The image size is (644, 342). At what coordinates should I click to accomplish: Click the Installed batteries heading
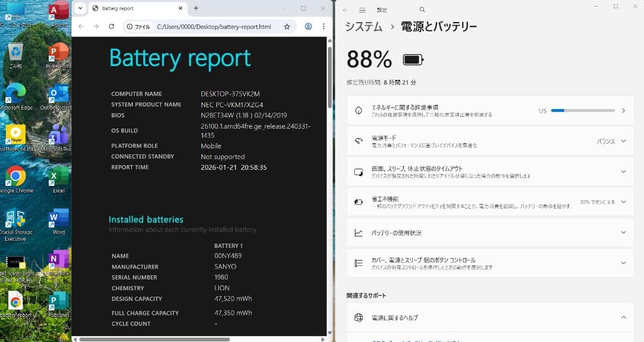146,220
